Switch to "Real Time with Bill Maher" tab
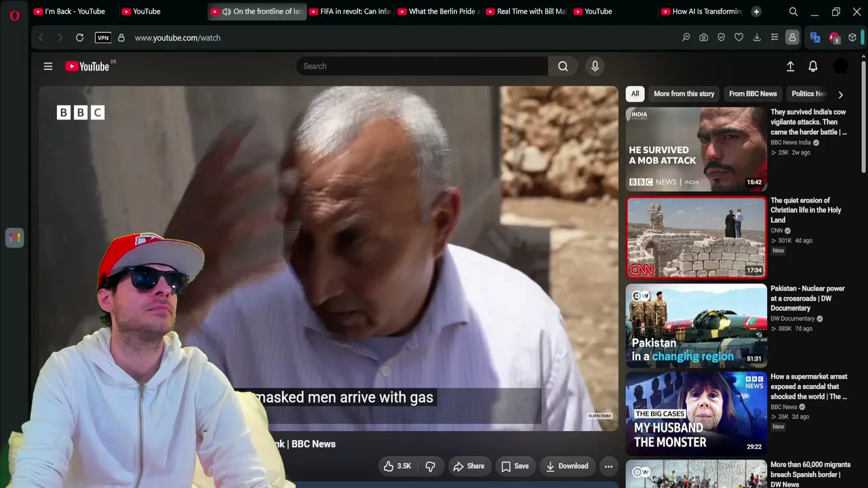The height and width of the screenshot is (488, 868). point(526,12)
